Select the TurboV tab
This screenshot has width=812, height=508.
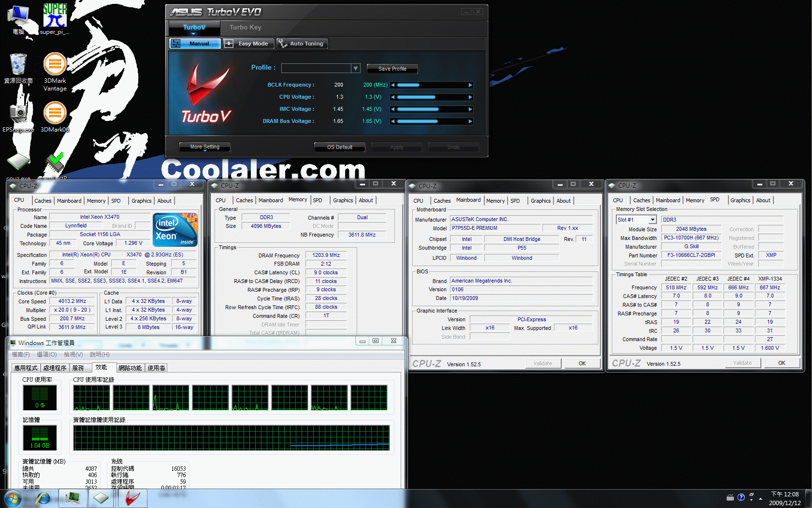click(x=194, y=28)
